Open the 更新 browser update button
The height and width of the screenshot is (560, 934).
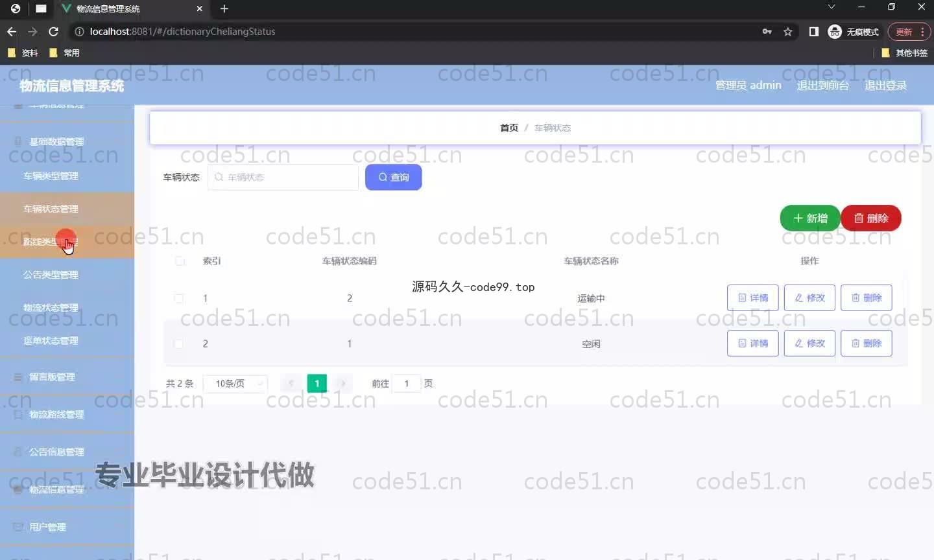pos(909,32)
